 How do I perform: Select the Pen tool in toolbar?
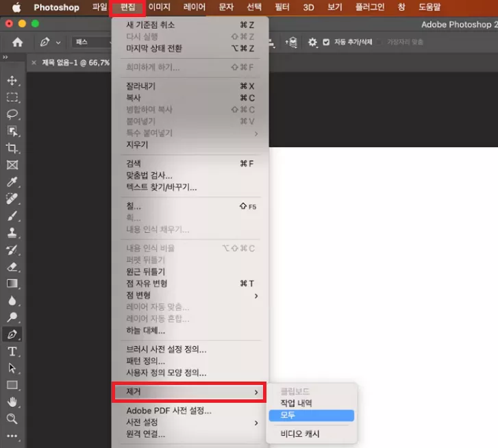[12, 334]
